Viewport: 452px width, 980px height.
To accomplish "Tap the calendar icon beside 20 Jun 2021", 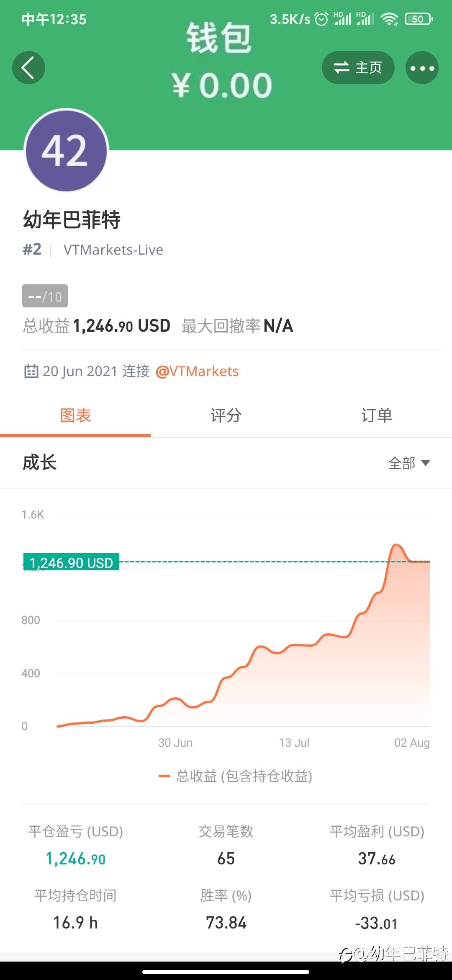I will 31,371.
